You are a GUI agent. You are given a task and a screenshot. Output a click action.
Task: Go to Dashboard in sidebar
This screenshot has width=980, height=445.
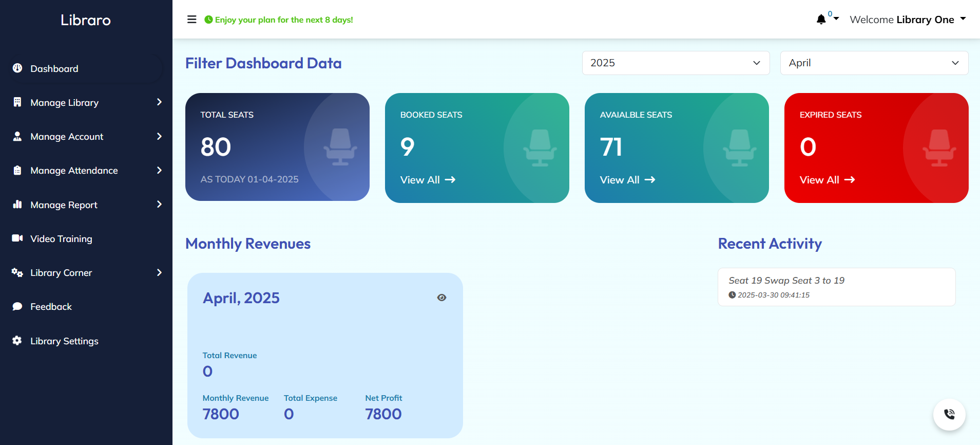[x=86, y=68]
